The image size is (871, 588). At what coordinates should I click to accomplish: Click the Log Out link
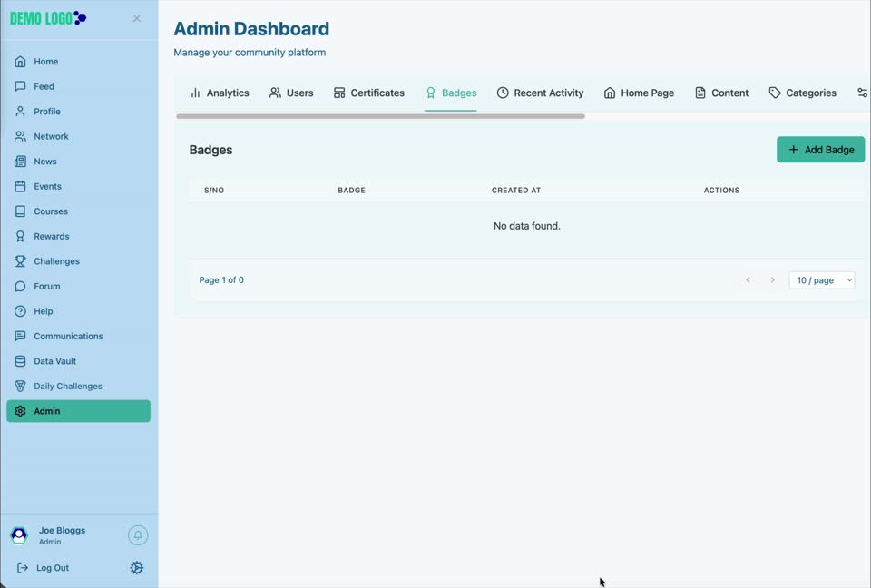pyautogui.click(x=43, y=567)
